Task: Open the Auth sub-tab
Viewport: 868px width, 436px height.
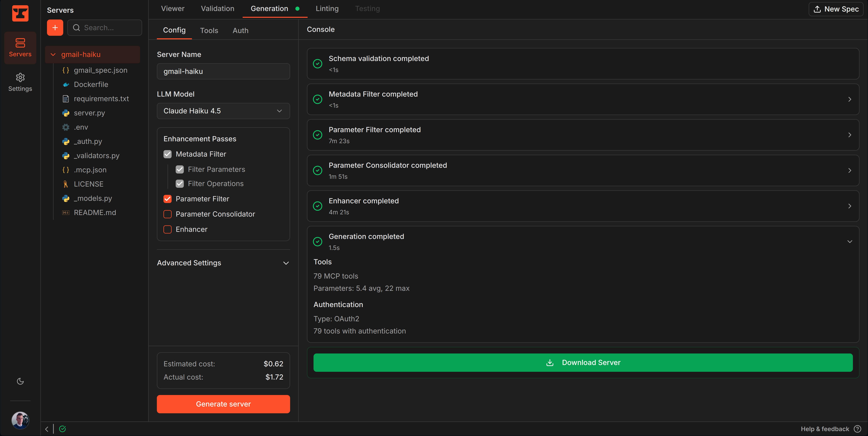Action: click(x=240, y=31)
